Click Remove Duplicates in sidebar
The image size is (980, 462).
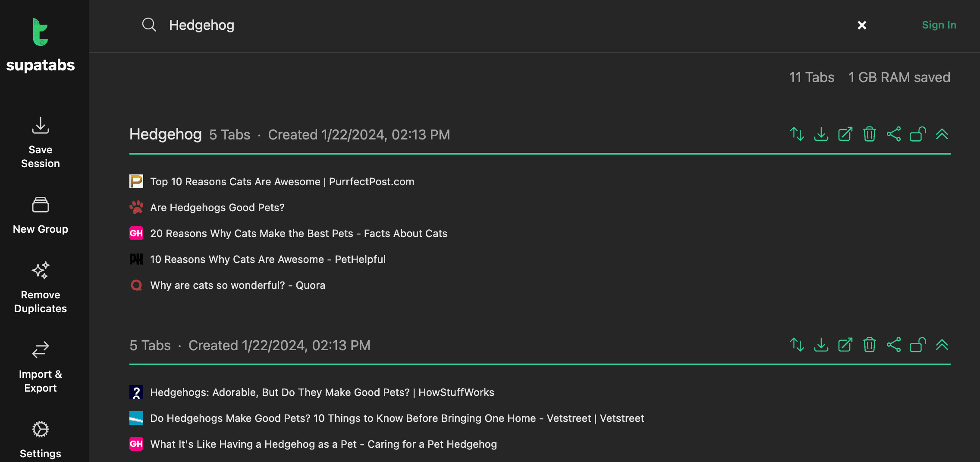coord(41,288)
